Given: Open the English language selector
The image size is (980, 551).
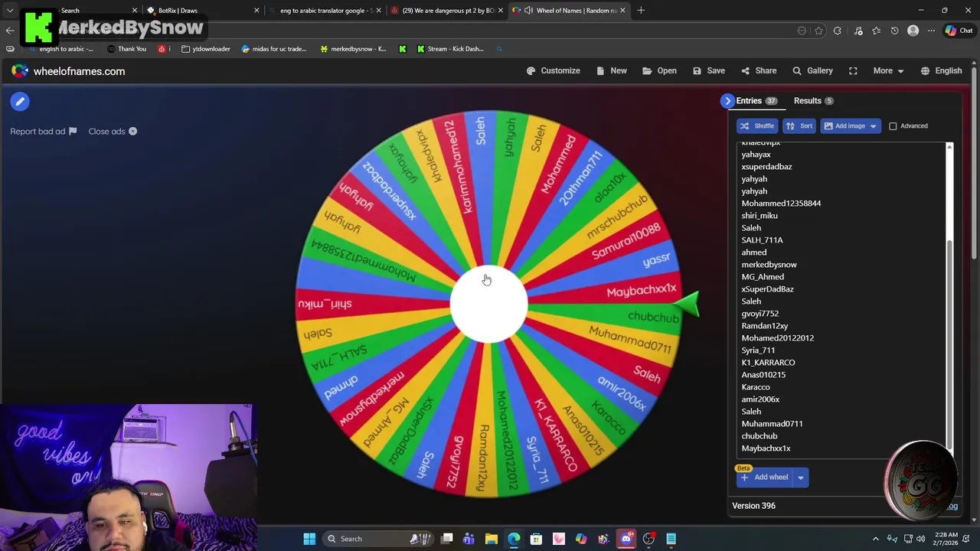Looking at the screenshot, I should point(941,71).
